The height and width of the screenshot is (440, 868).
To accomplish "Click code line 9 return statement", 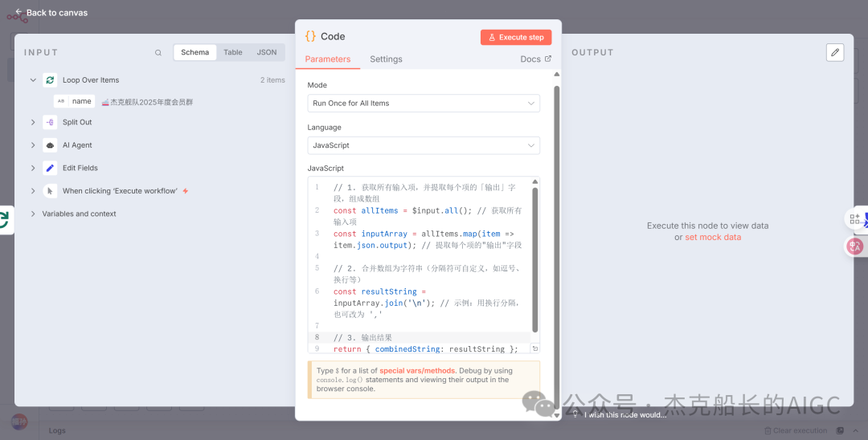I will [x=426, y=348].
